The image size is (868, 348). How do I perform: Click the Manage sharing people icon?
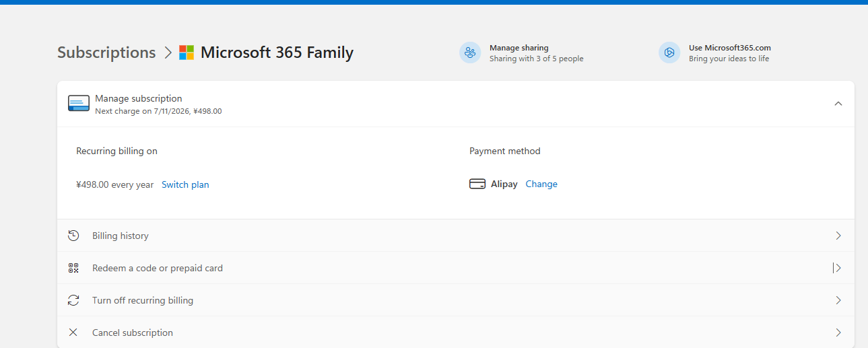click(x=470, y=53)
